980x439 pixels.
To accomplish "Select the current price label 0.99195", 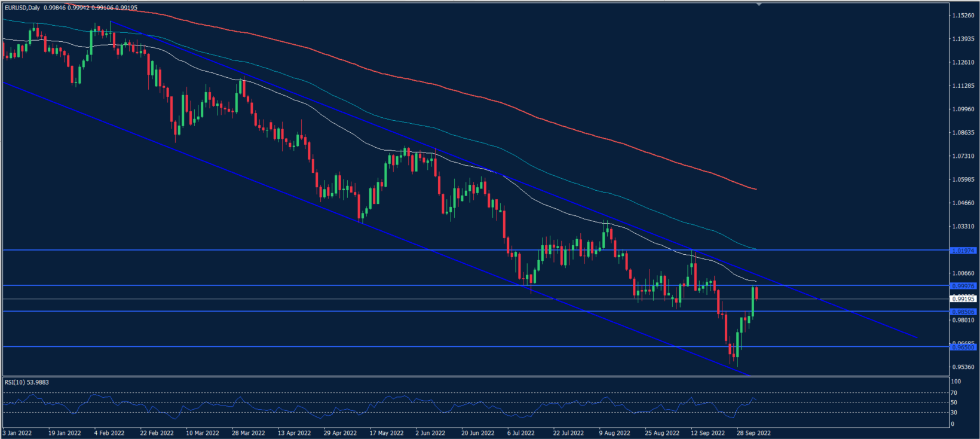I will (x=963, y=299).
